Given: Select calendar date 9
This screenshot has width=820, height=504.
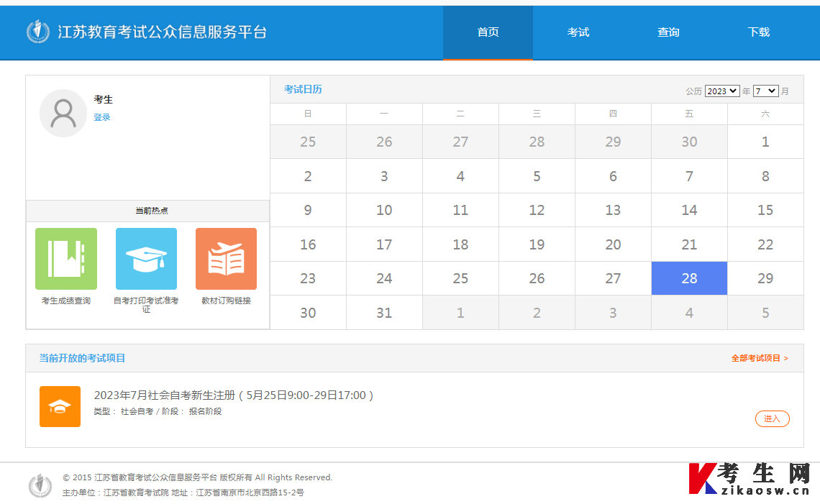Looking at the screenshot, I should tap(308, 210).
